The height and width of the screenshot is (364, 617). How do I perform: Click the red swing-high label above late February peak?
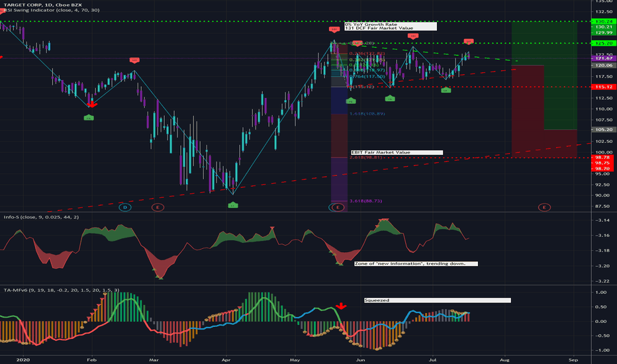tap(134, 60)
